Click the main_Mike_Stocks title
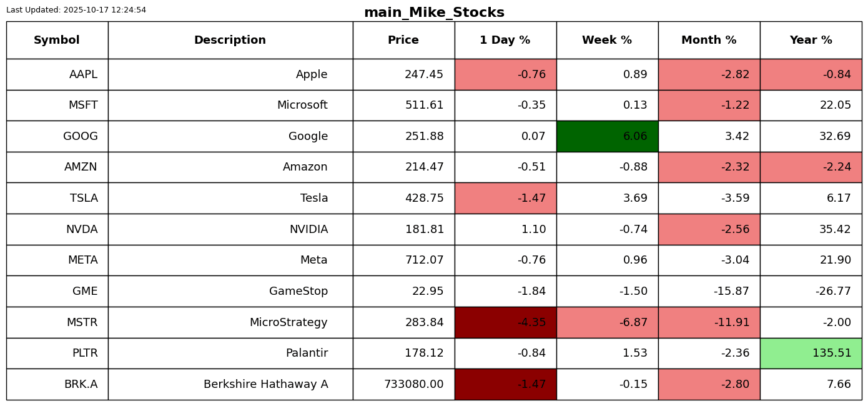 [x=434, y=12]
